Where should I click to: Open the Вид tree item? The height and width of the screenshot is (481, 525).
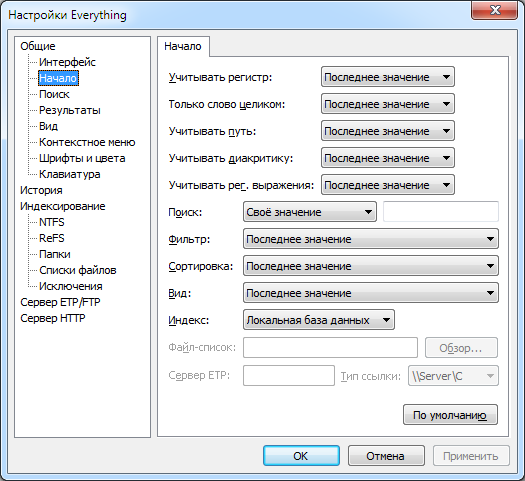click(x=48, y=126)
